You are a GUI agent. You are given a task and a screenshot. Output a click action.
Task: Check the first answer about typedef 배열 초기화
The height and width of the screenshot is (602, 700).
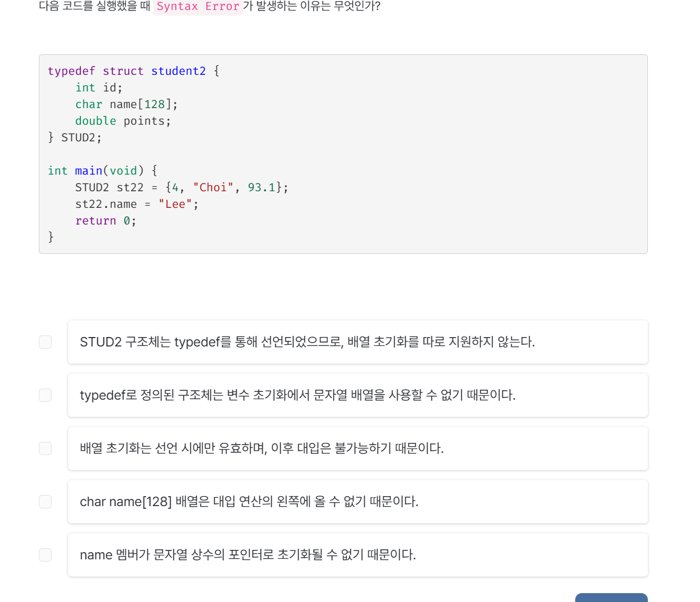(x=45, y=341)
